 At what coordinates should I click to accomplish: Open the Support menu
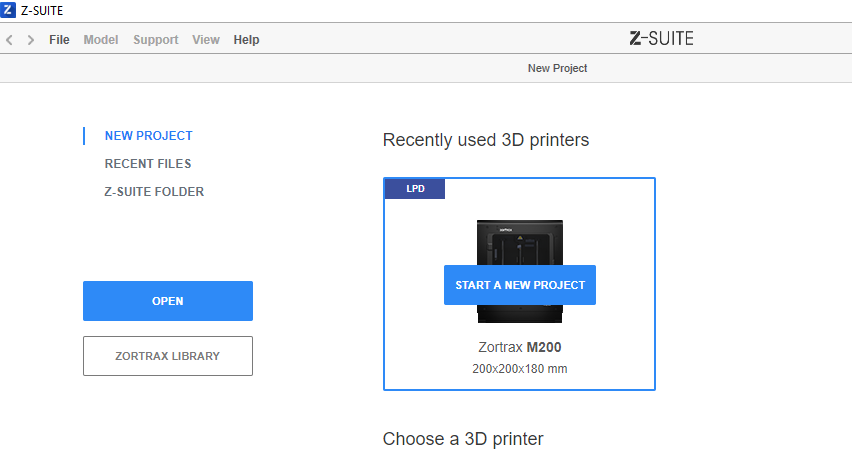[155, 40]
